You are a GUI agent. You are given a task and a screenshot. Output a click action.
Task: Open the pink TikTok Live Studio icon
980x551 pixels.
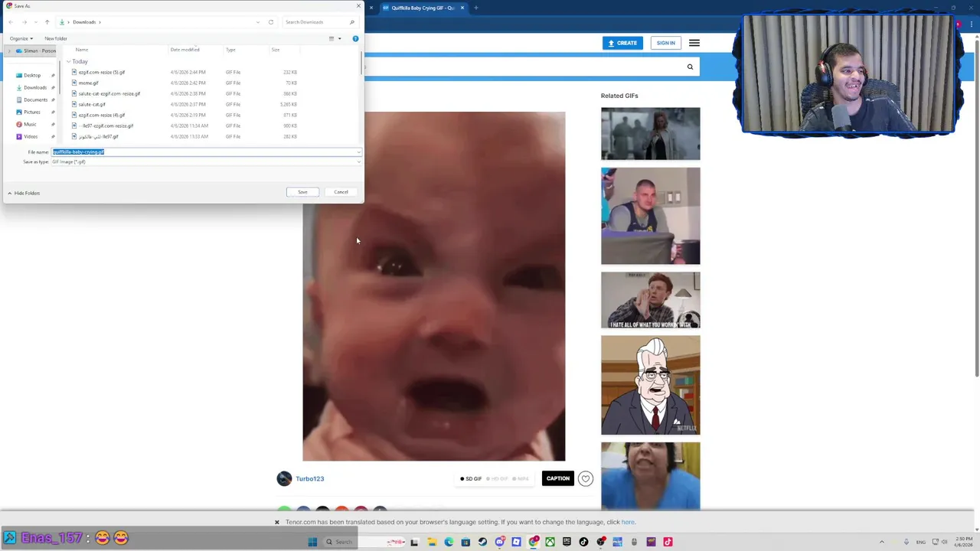click(668, 542)
